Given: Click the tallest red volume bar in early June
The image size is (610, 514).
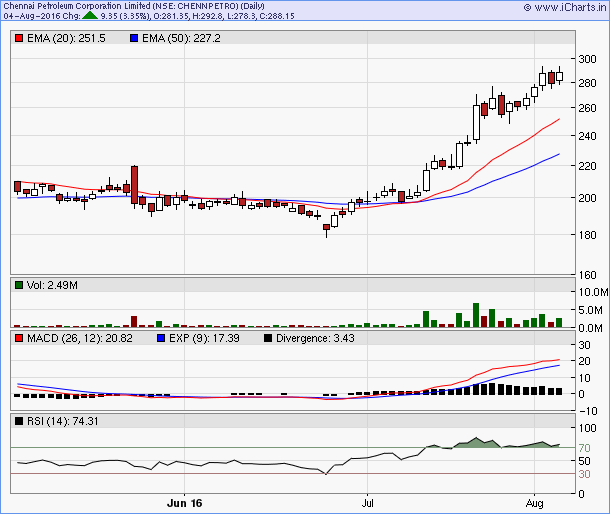Looking at the screenshot, I should point(134,321).
